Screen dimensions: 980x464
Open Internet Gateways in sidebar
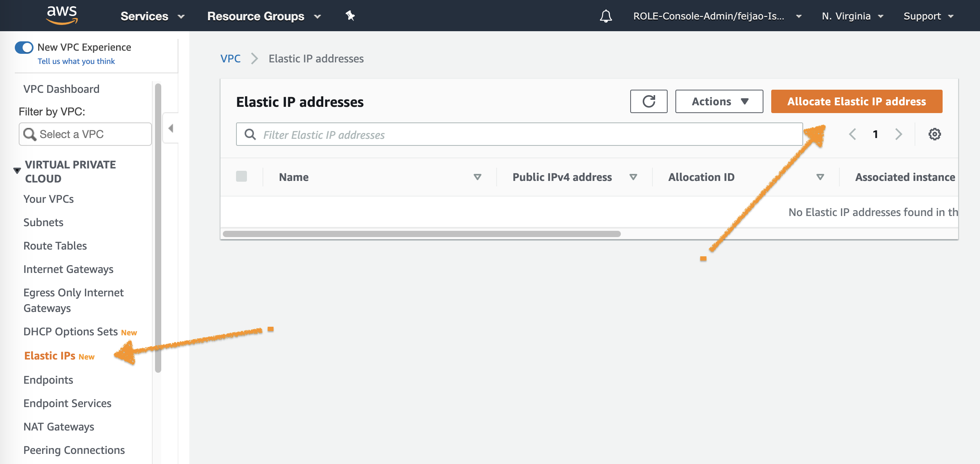(x=68, y=269)
